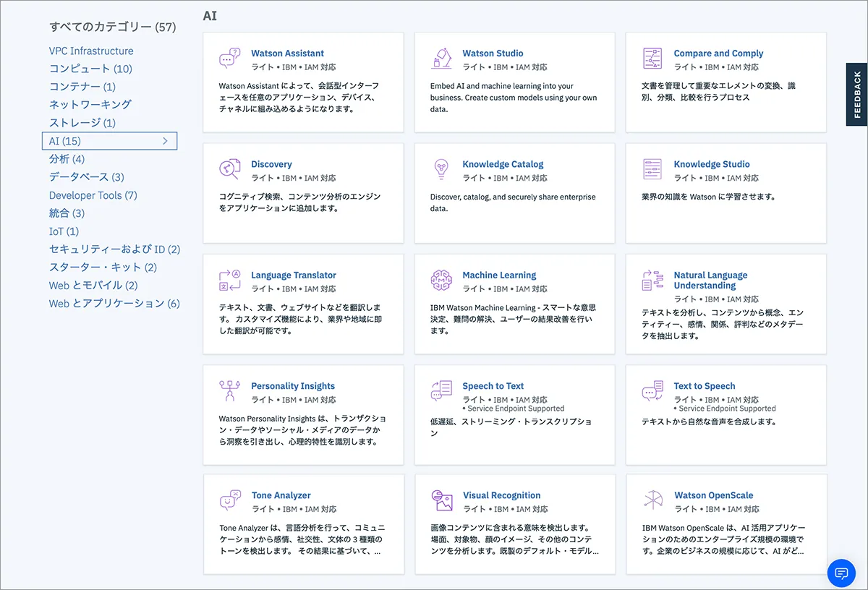Click "Service Endpoint Supported" under Speech to Text
This screenshot has width=868, height=590.
point(516,409)
